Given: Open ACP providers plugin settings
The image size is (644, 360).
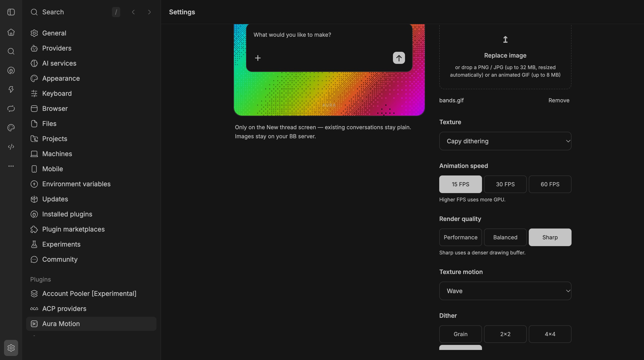Looking at the screenshot, I should [91, 309].
